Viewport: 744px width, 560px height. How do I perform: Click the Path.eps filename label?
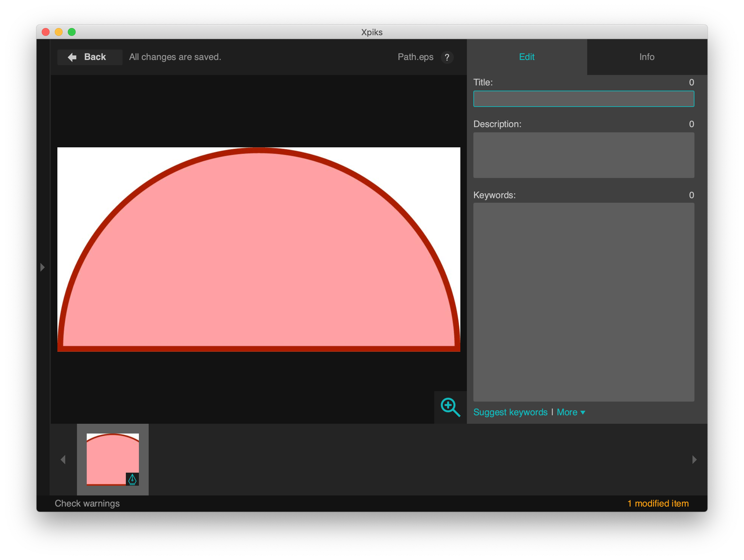[x=416, y=57]
